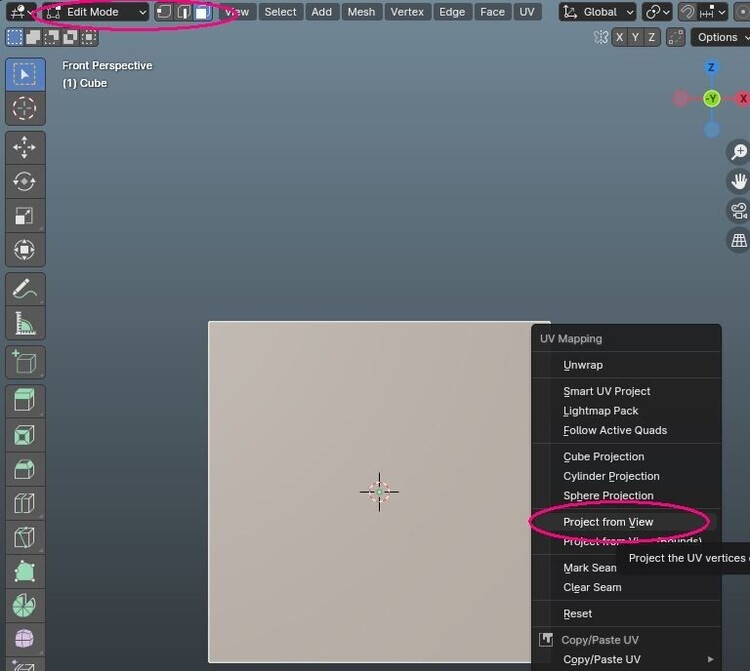Viewport: 750px width, 671px height.
Task: Set selection mode to new selection
Action: [14, 37]
